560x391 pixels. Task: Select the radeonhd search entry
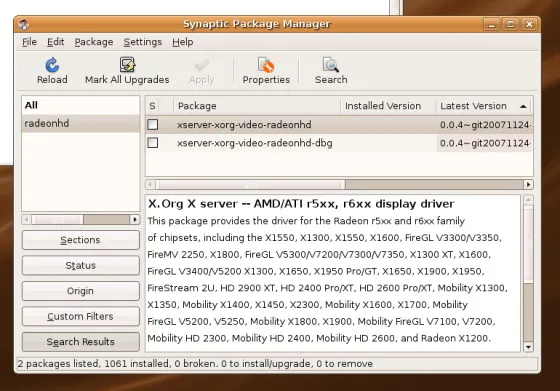click(81, 124)
